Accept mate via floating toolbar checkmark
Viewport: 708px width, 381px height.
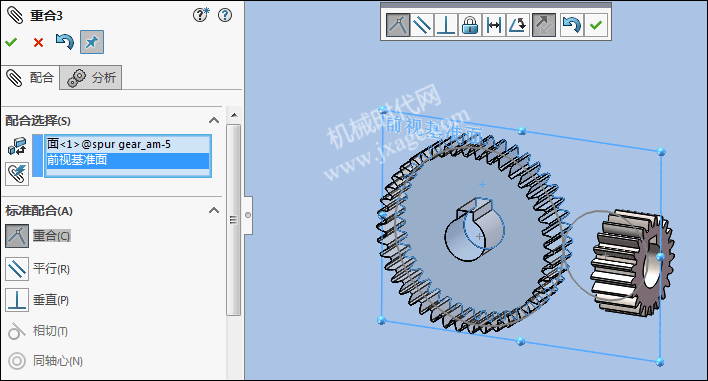click(x=596, y=25)
